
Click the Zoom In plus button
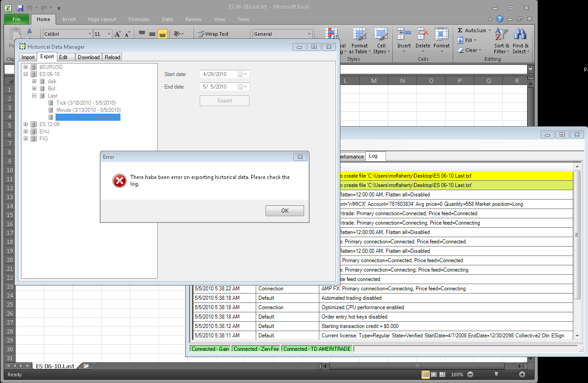click(522, 374)
